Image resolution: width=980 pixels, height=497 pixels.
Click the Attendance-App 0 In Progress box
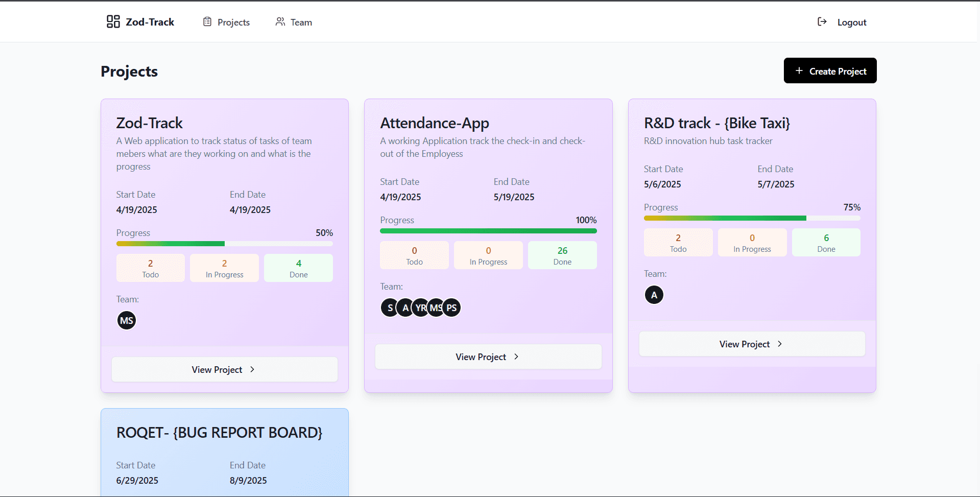(x=488, y=255)
